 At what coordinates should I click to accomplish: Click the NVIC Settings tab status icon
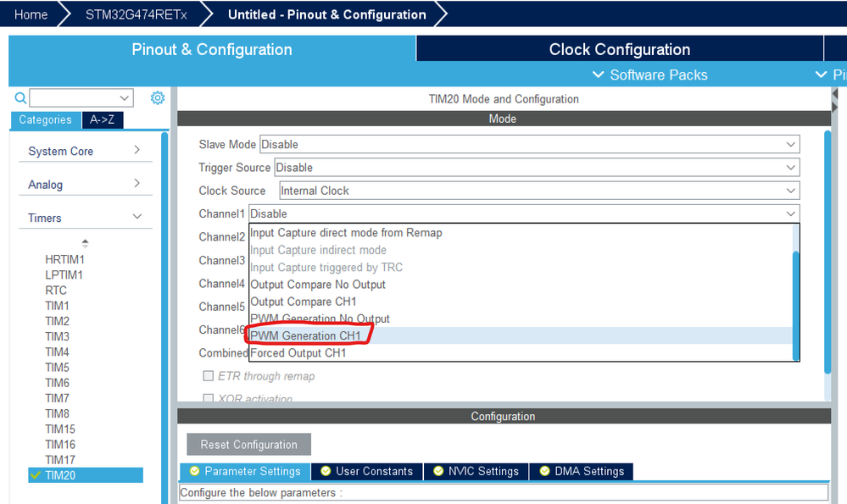point(438,471)
